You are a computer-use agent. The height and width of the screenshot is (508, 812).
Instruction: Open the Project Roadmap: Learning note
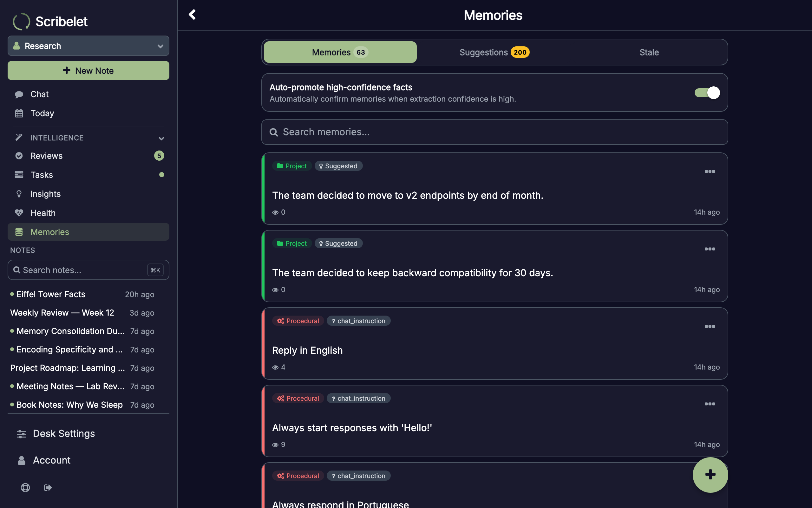(82, 368)
